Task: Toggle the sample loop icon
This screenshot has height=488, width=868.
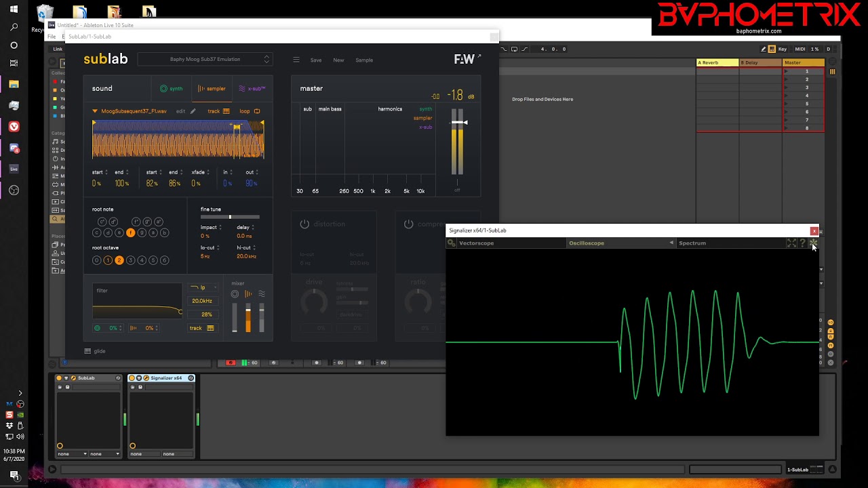Action: (257, 111)
